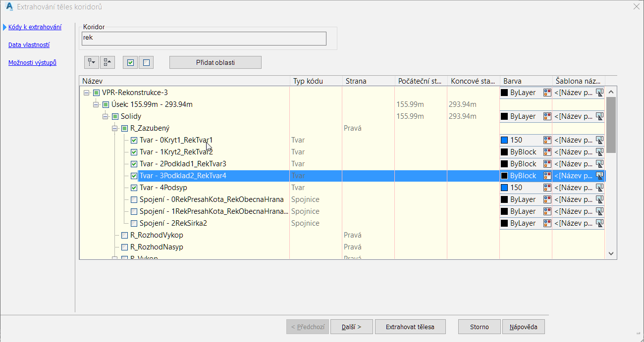Viewport: 644px width, 342px height.
Task: Collapse the VPR-Rekonstrukce-3 tree node
Action: 87,93
